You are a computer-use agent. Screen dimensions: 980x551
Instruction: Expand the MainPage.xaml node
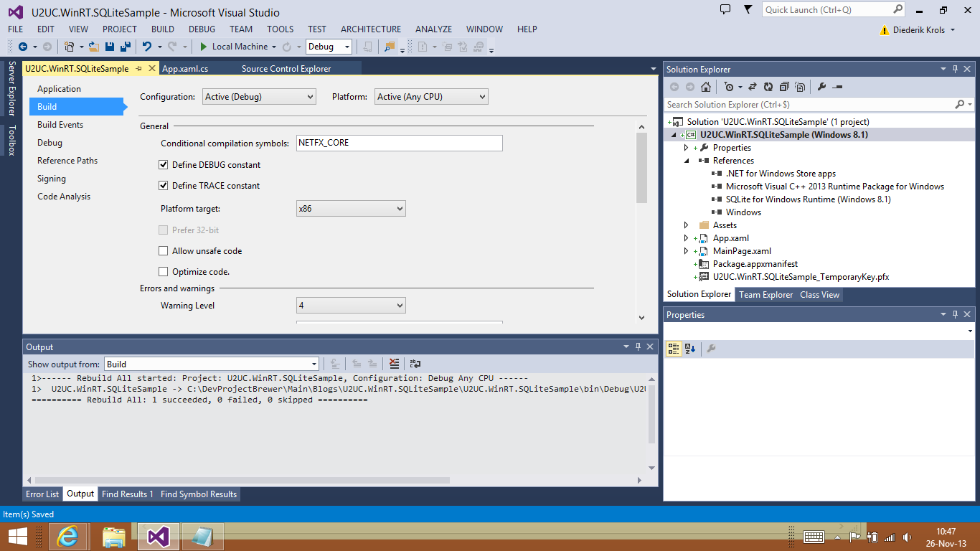[686, 251]
